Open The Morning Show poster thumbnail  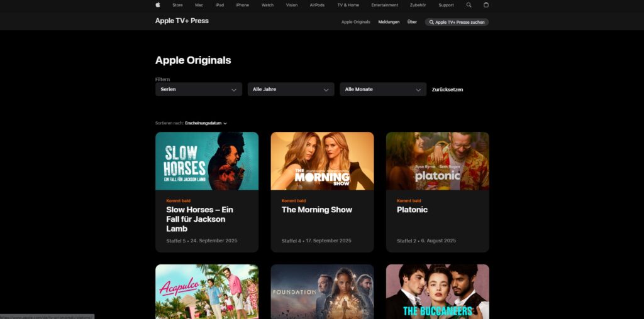tap(323, 161)
